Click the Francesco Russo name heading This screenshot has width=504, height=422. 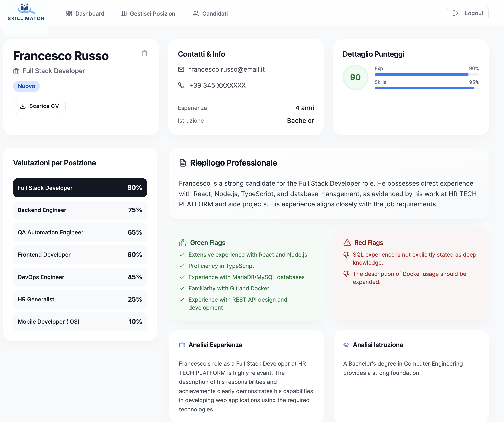tap(61, 56)
